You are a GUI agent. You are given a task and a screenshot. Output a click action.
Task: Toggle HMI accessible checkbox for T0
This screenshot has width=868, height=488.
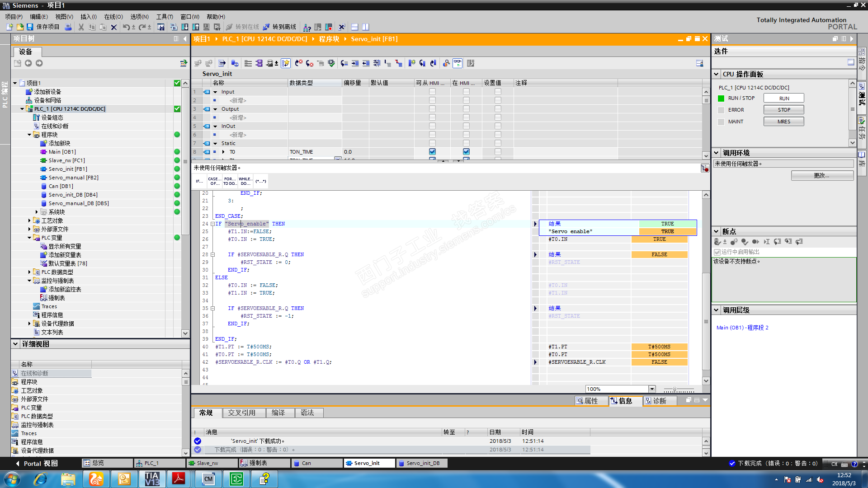click(432, 152)
